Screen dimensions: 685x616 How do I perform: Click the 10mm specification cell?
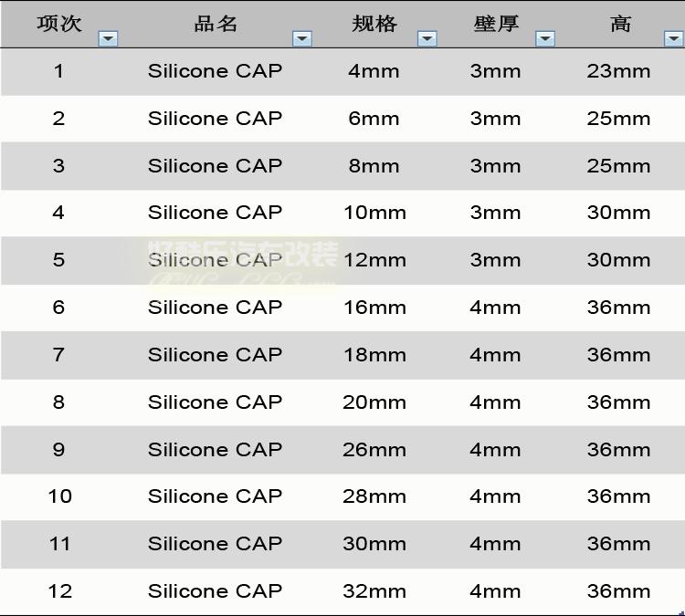click(x=374, y=213)
